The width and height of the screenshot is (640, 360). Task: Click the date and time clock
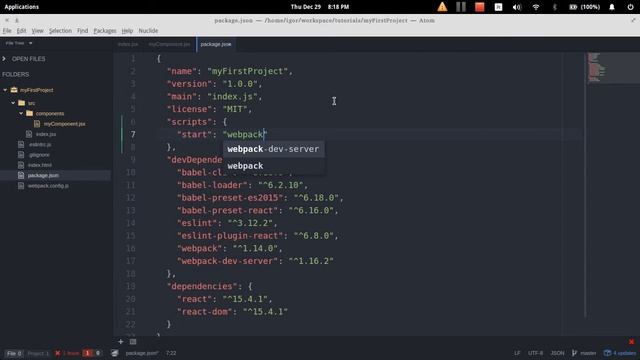tap(320, 7)
